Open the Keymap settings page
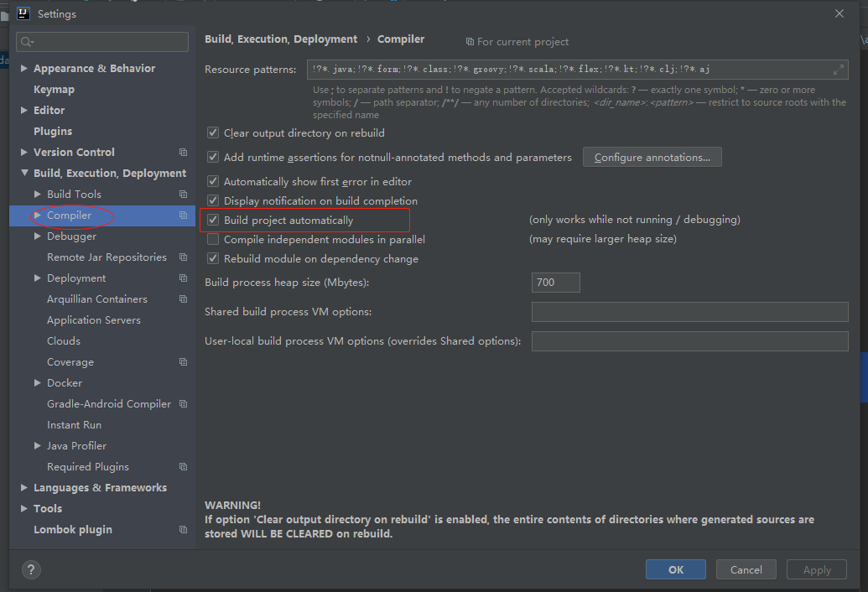 coord(54,90)
